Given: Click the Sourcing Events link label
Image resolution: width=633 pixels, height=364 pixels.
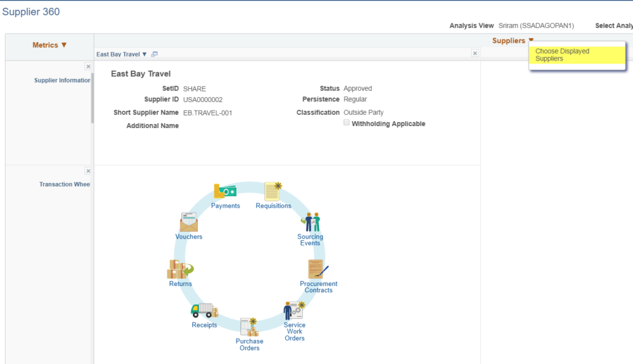Looking at the screenshot, I should pos(310,240).
